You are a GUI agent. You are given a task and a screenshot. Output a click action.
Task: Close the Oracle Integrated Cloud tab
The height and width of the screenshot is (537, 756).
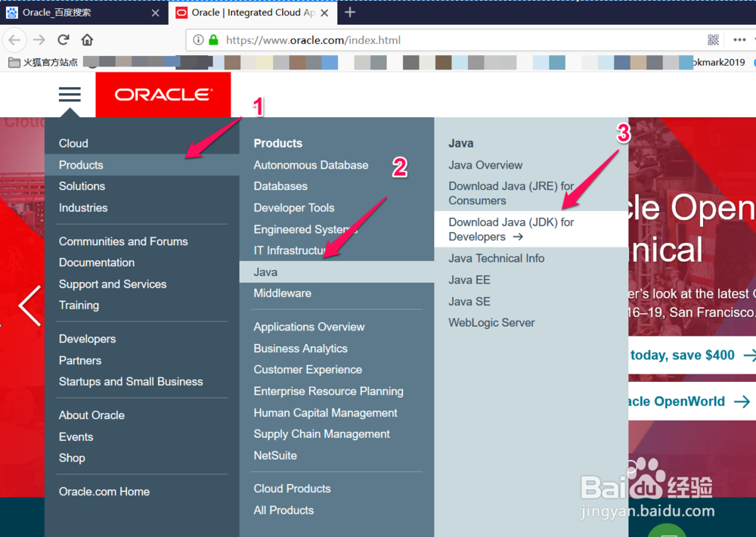[324, 13]
